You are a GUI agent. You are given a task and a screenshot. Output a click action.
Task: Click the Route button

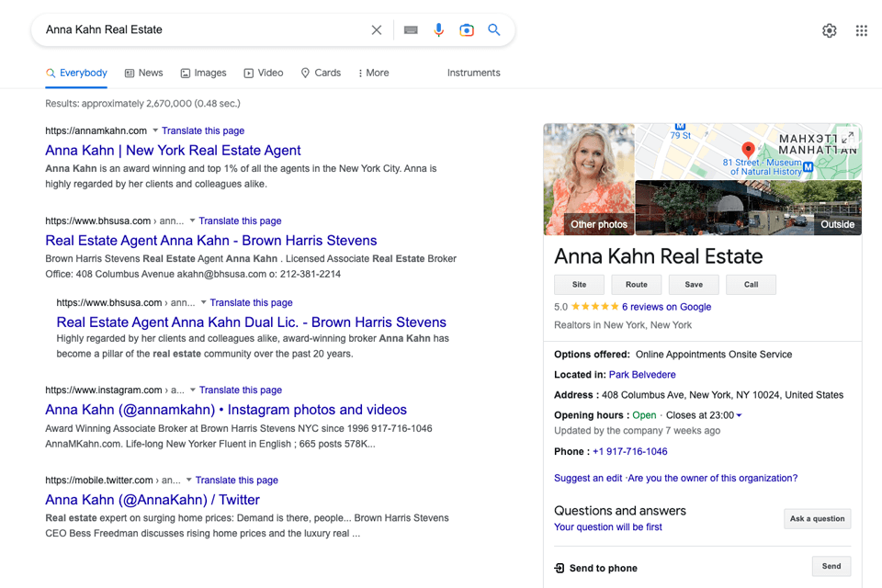pyautogui.click(x=637, y=285)
